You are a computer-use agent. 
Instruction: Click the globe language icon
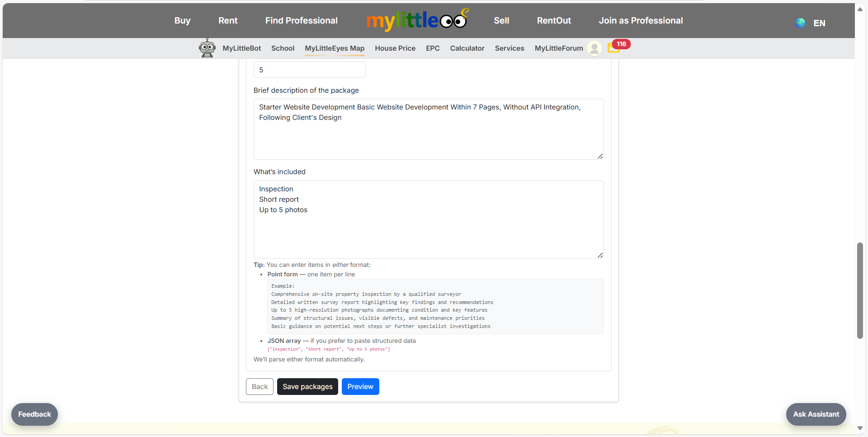point(799,23)
